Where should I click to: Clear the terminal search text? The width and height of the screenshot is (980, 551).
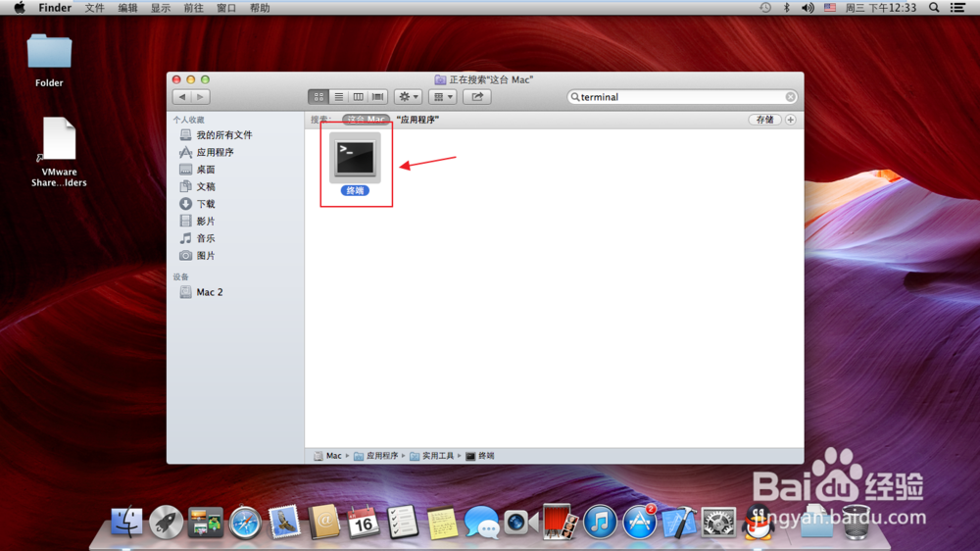coord(790,97)
